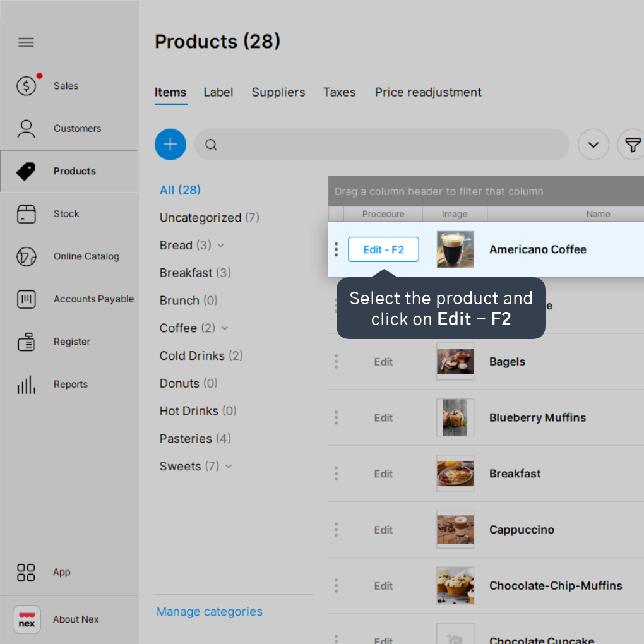Click the Cappuccino product thumbnail
644x644 pixels.
click(x=455, y=530)
